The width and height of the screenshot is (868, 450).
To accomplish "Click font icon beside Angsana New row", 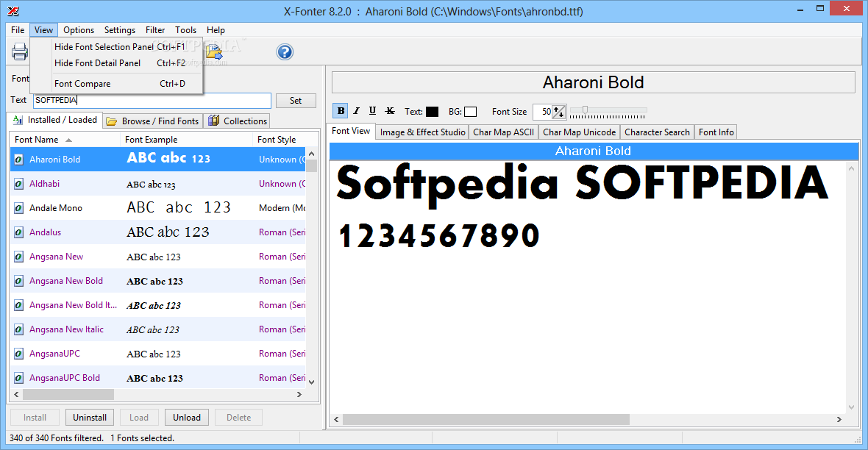I will click(x=19, y=257).
